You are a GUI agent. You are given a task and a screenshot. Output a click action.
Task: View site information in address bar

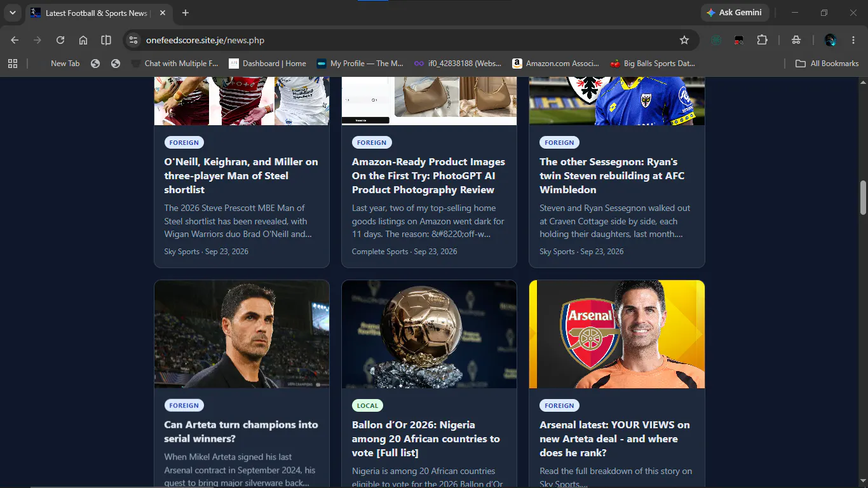click(x=133, y=40)
